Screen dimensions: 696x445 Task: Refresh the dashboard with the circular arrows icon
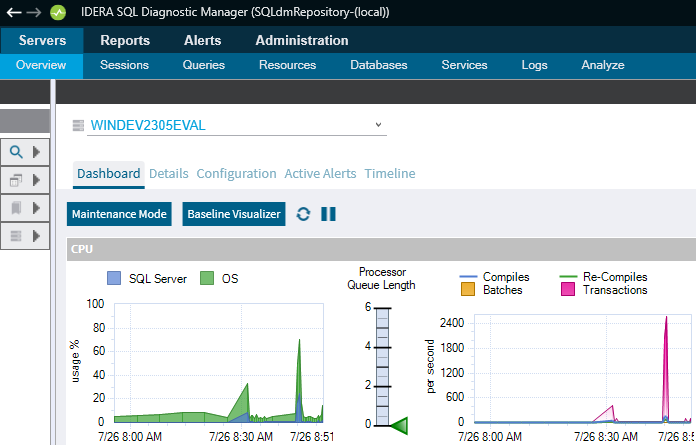[x=303, y=214]
